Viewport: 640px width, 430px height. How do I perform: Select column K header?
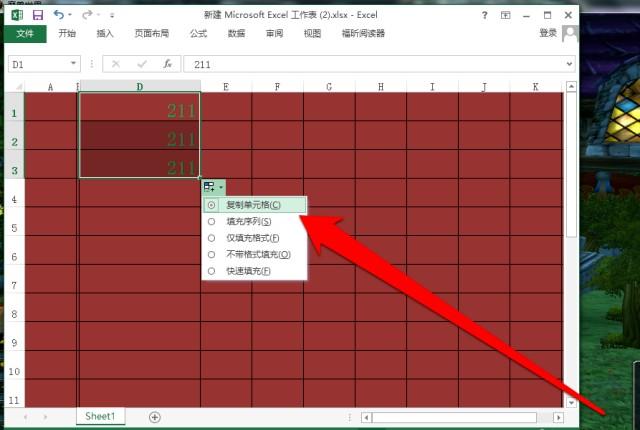point(536,86)
